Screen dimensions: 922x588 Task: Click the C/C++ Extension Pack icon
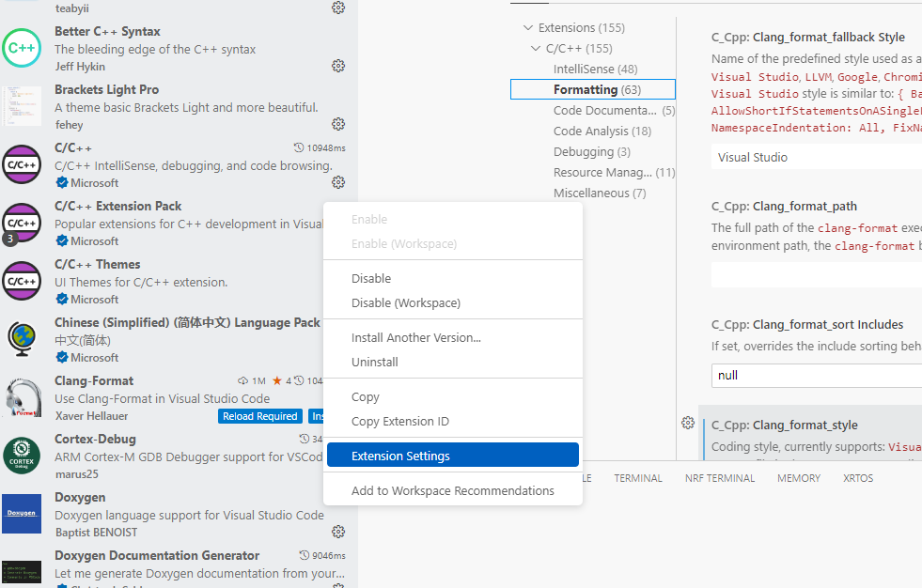coord(22,223)
